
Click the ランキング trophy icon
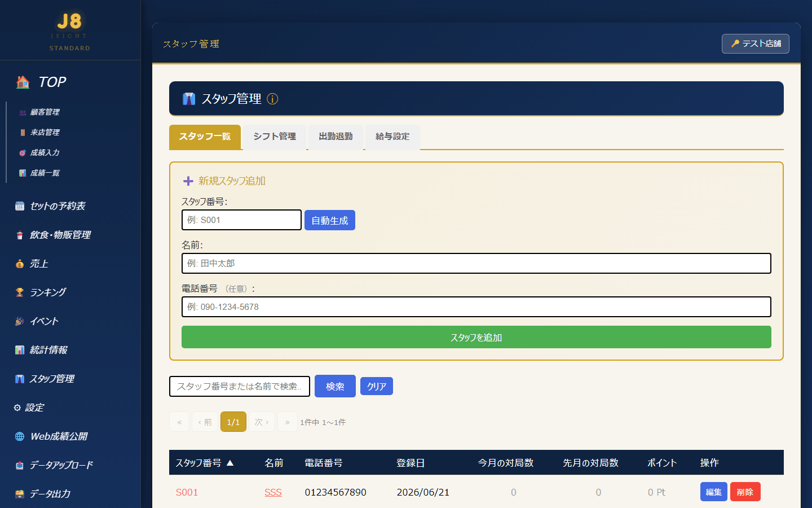20,292
